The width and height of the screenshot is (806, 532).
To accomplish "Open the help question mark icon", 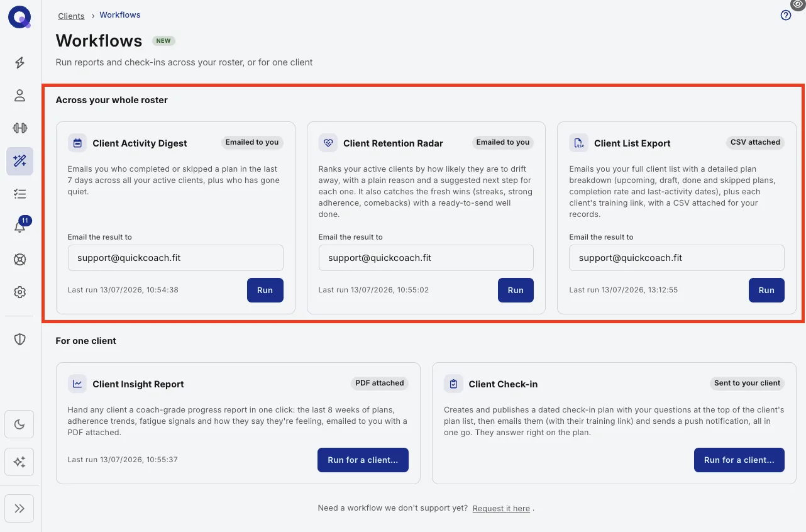I will click(786, 16).
